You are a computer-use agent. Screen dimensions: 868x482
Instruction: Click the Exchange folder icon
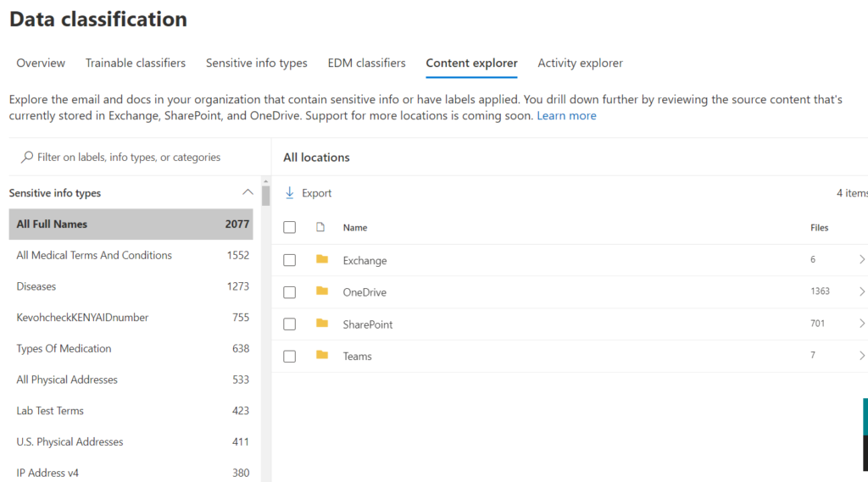[x=322, y=260]
